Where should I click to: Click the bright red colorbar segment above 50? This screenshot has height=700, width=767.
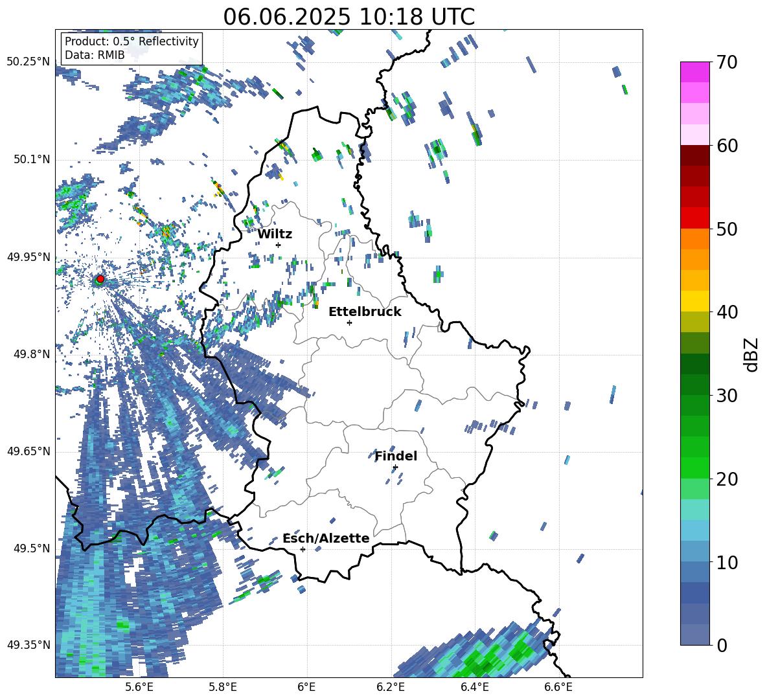coord(694,218)
